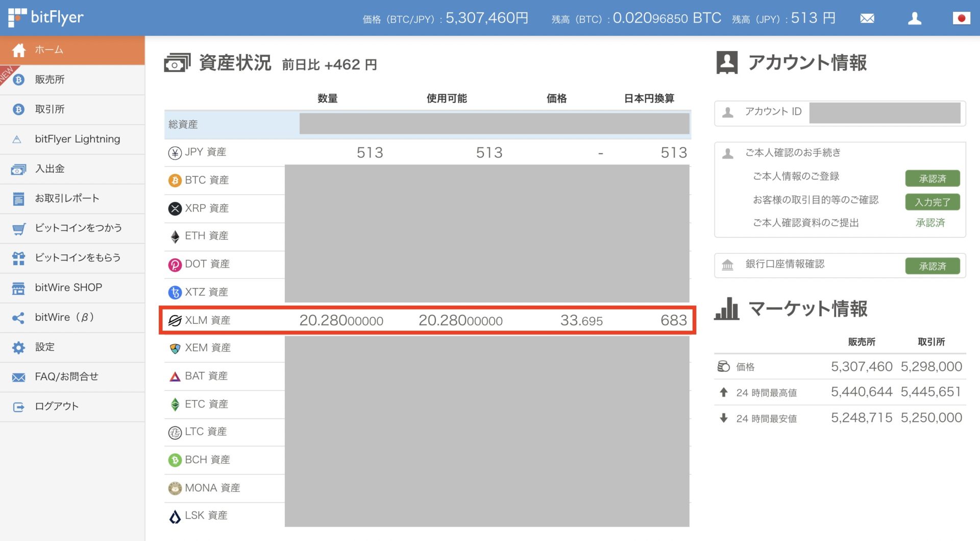Click ログアウト to log out

[57, 406]
